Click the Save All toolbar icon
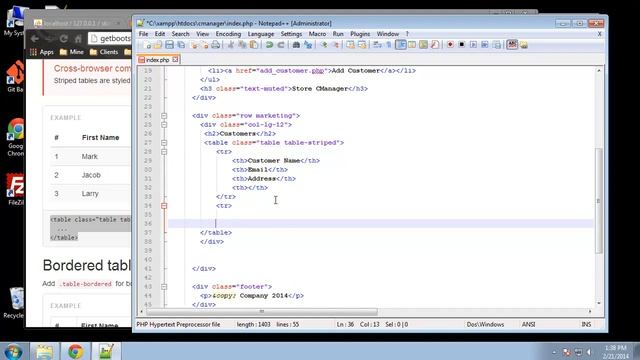Viewport: 640px width, 360px height. [181, 45]
